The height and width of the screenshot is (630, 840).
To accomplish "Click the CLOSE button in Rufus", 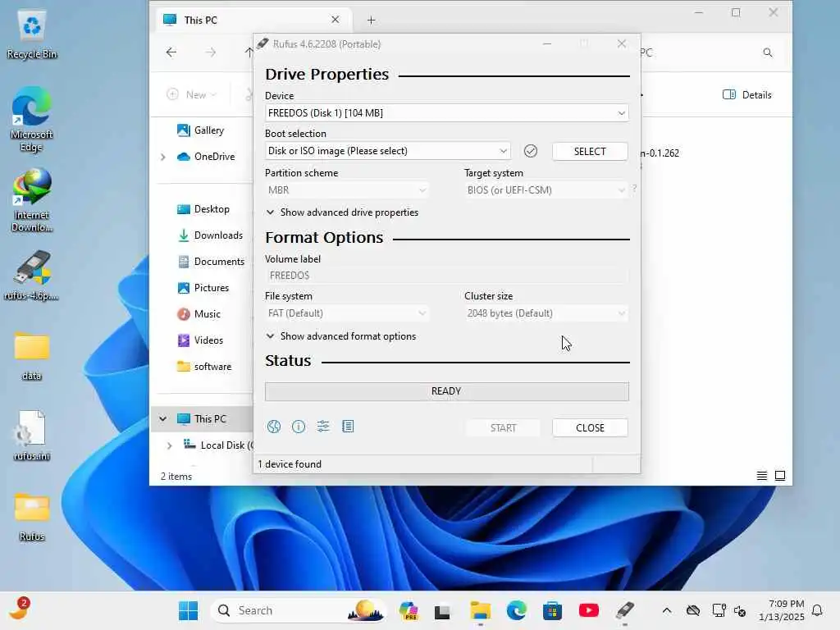I will click(x=590, y=428).
